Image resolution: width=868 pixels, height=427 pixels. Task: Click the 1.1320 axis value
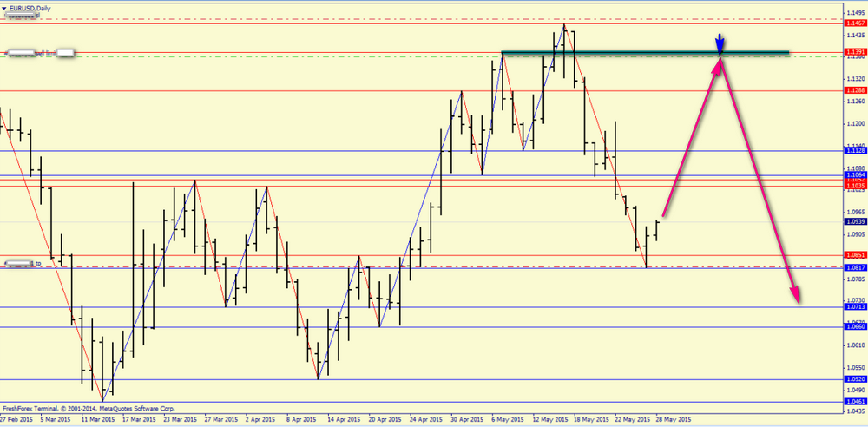856,79
